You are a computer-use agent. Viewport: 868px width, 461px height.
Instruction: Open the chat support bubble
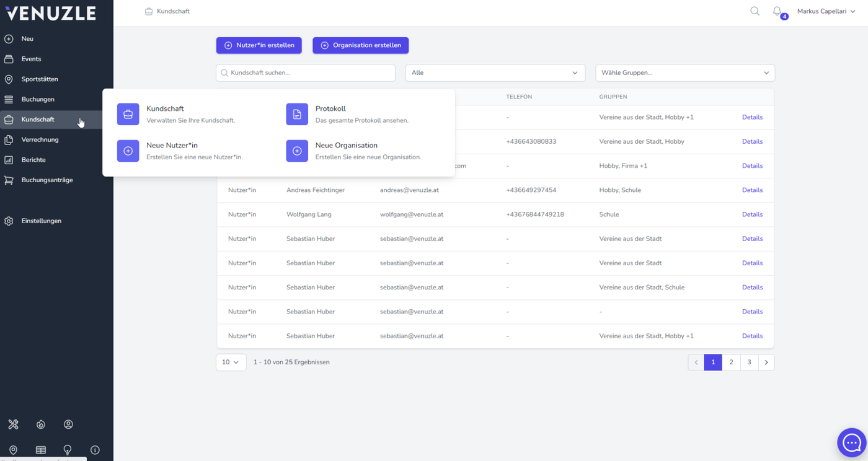pyautogui.click(x=852, y=442)
